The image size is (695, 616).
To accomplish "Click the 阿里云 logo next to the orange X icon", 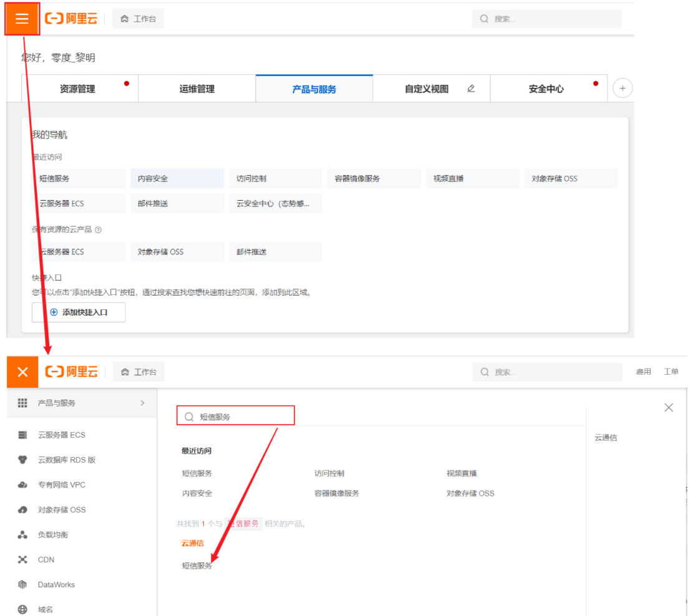I will point(71,372).
